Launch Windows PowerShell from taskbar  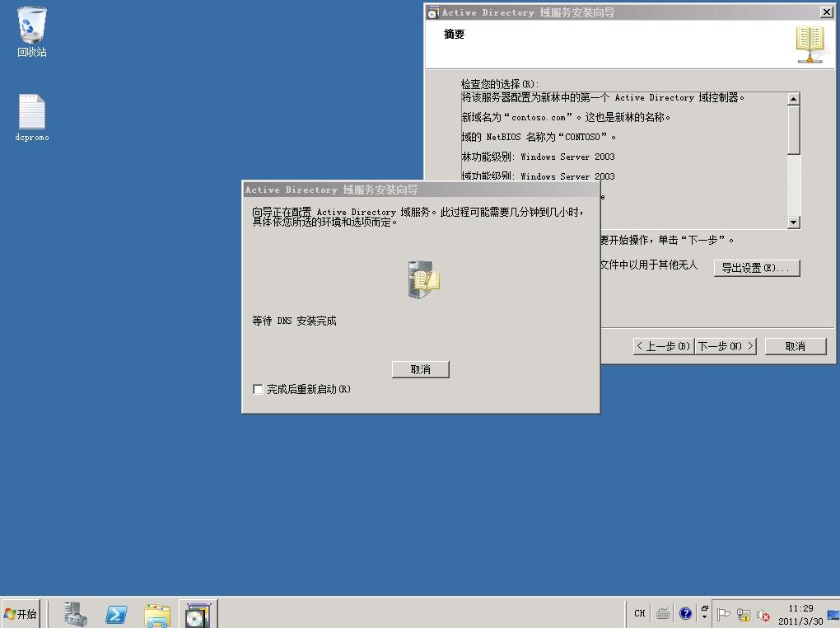116,613
